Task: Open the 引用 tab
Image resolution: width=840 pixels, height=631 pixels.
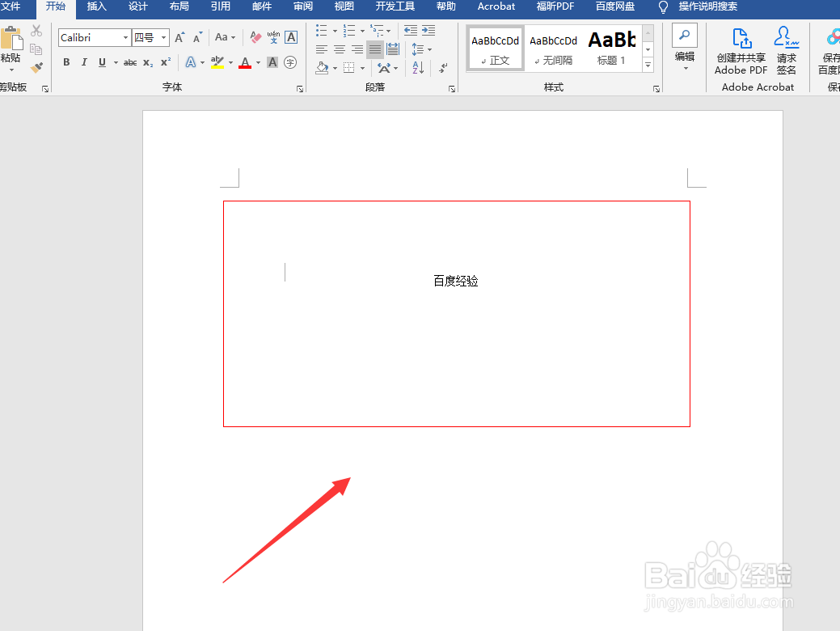Action: [x=220, y=7]
